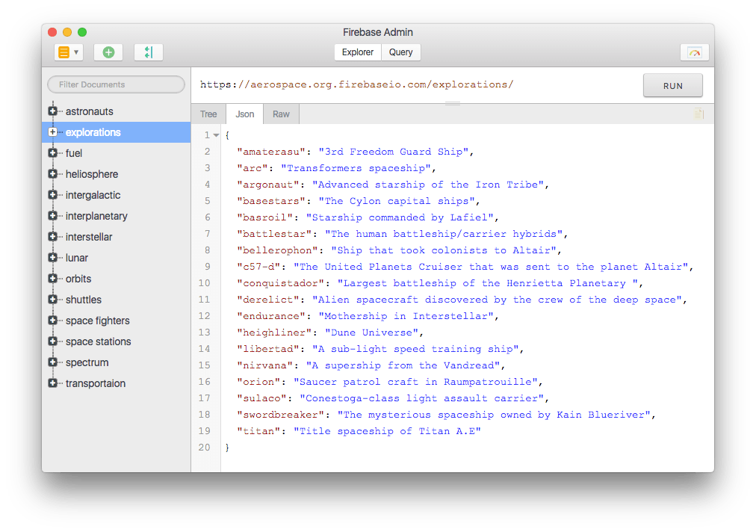
Task: Select the Explorer tab
Action: point(357,52)
